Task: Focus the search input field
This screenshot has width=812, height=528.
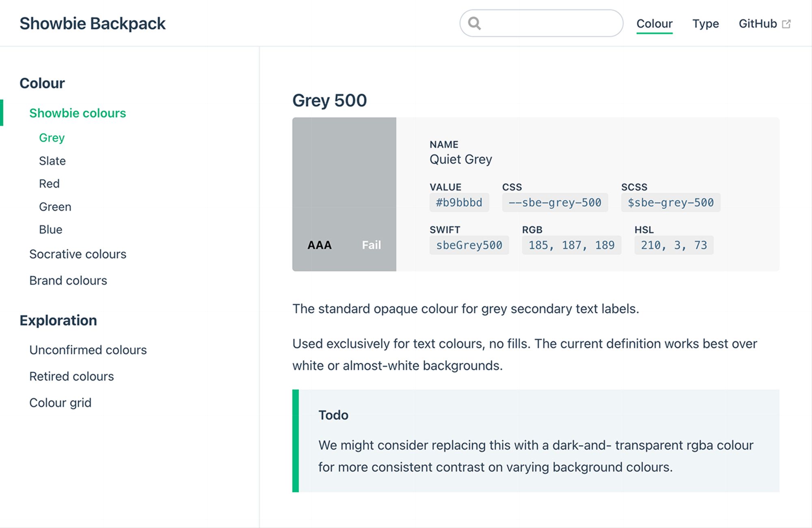Action: pyautogui.click(x=548, y=24)
